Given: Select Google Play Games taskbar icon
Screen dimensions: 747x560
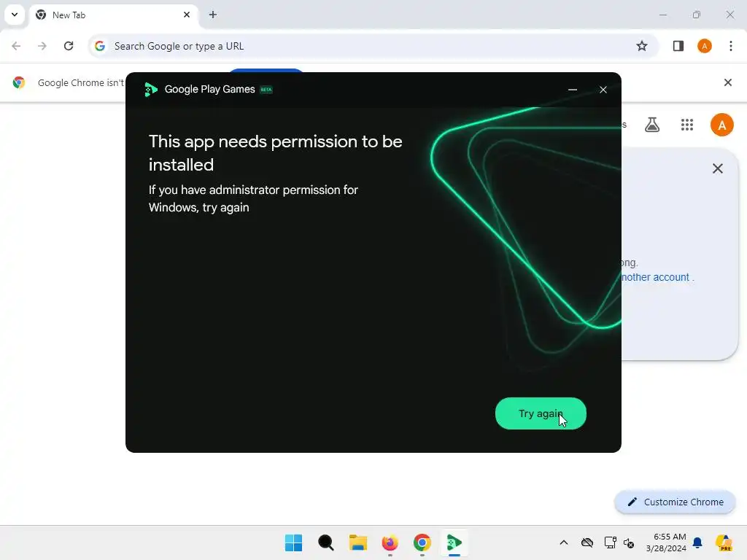Looking at the screenshot, I should [x=454, y=542].
